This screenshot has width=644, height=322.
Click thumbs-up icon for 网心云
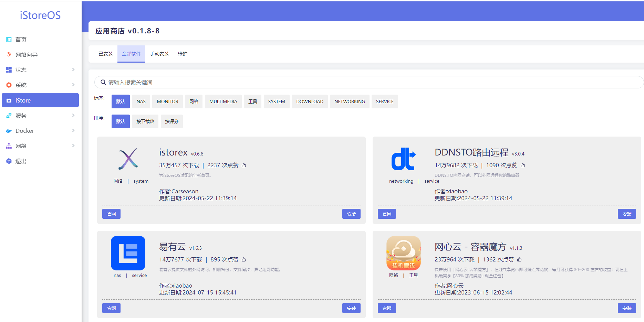(519, 260)
